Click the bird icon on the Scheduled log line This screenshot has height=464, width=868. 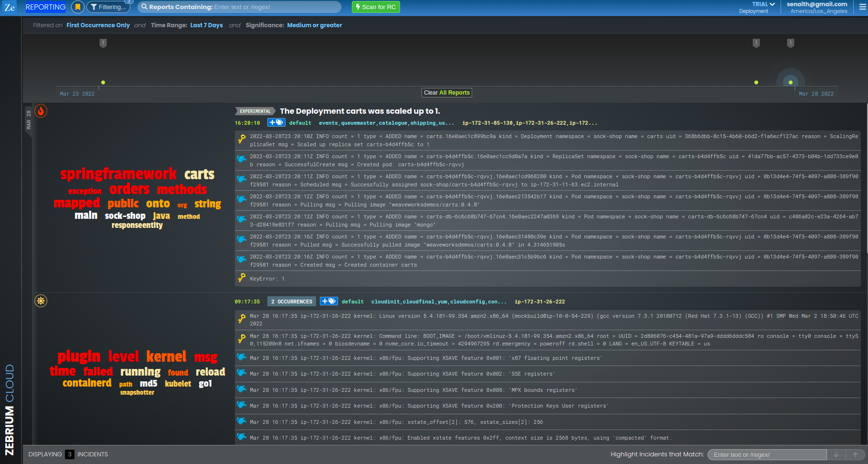click(x=242, y=179)
